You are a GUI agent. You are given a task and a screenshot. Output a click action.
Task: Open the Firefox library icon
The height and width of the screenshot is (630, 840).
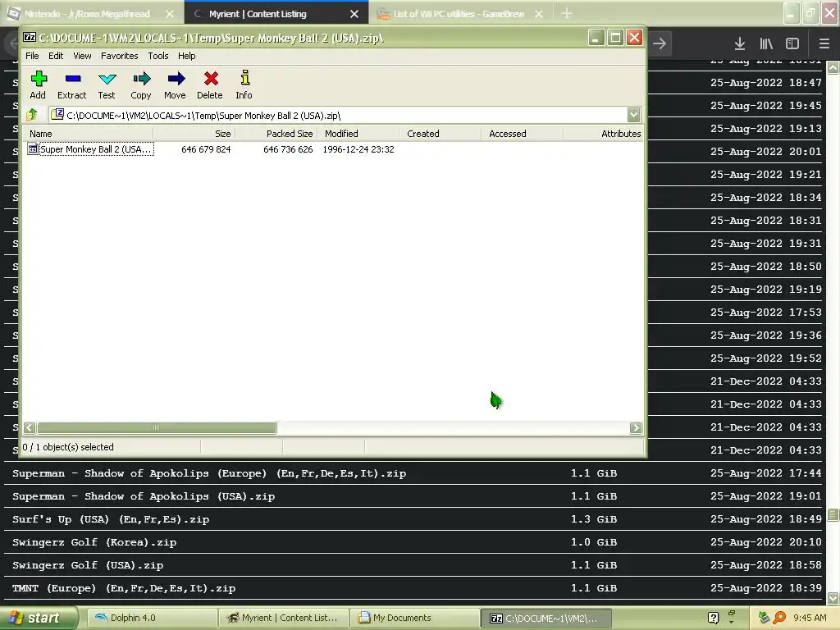766,43
